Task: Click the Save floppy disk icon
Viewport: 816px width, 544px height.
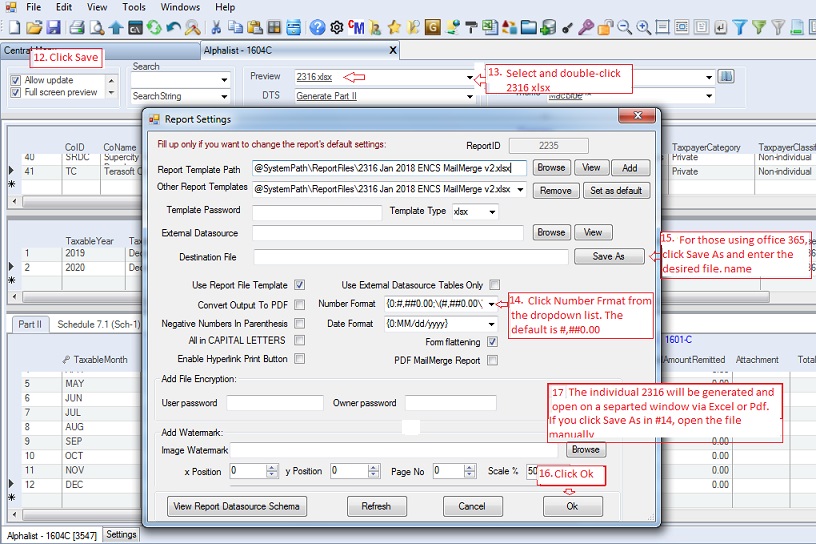Action: (x=54, y=27)
